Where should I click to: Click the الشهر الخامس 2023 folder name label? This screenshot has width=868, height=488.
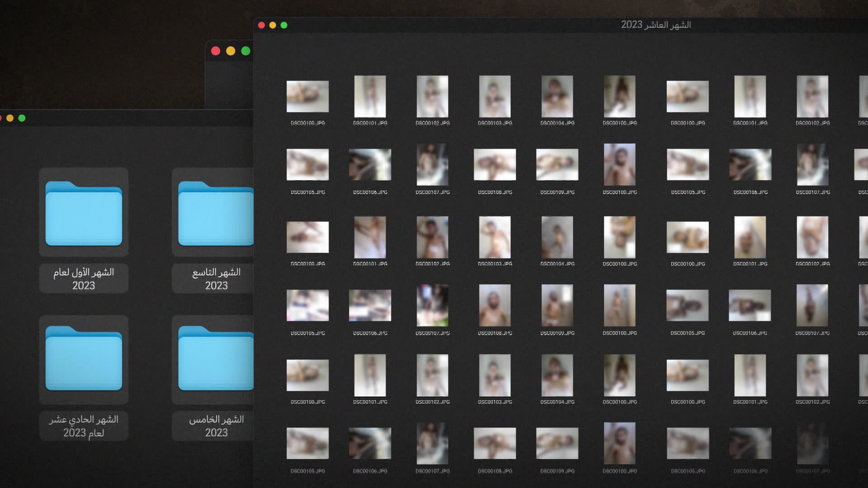[216, 426]
